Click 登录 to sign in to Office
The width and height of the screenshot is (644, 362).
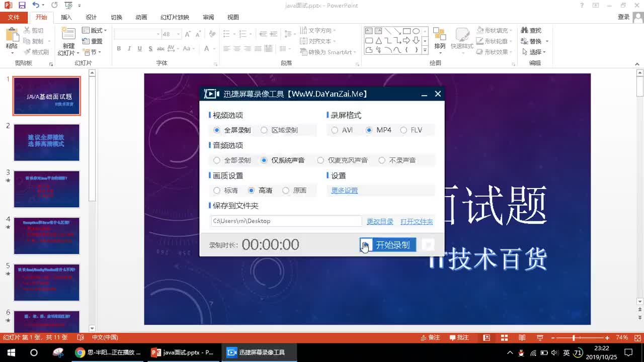[623, 17]
